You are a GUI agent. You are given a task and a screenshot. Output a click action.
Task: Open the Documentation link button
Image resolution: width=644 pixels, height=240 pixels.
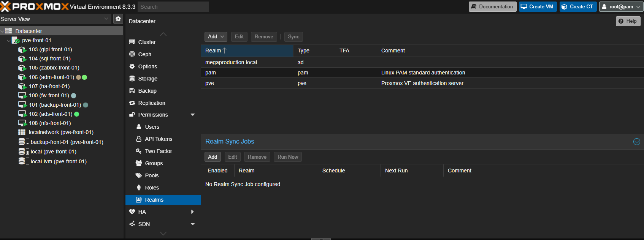[492, 7]
